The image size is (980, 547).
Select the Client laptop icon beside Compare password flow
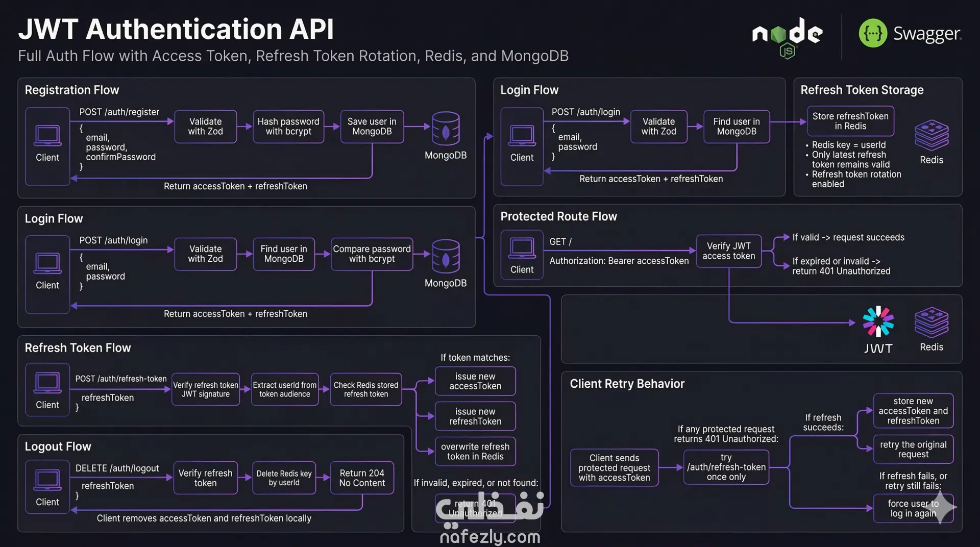pos(47,264)
